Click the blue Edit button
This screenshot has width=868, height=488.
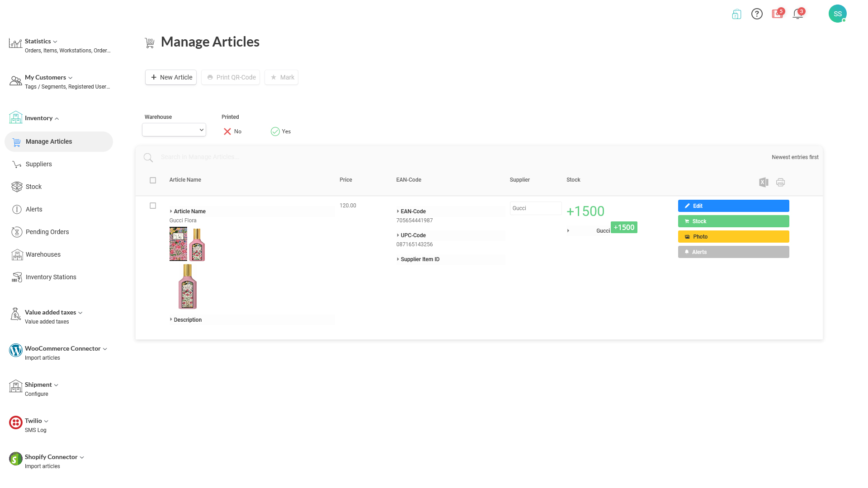point(733,206)
